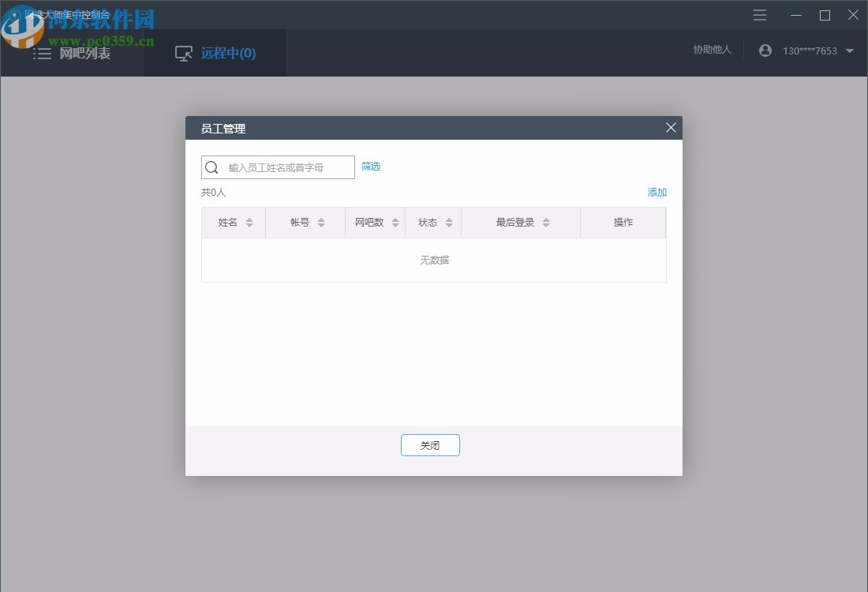The image size is (868, 592).
Task: Click the 关闭 button to close dialog
Action: 430,444
